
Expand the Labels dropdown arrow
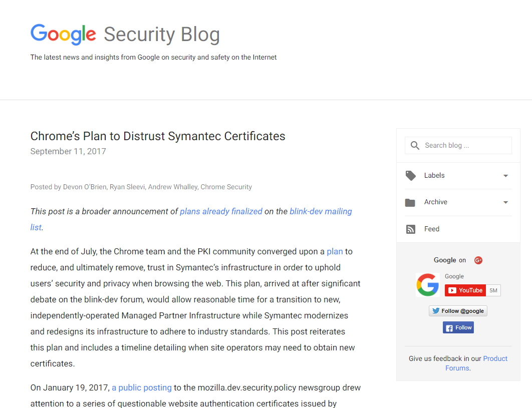pyautogui.click(x=505, y=176)
